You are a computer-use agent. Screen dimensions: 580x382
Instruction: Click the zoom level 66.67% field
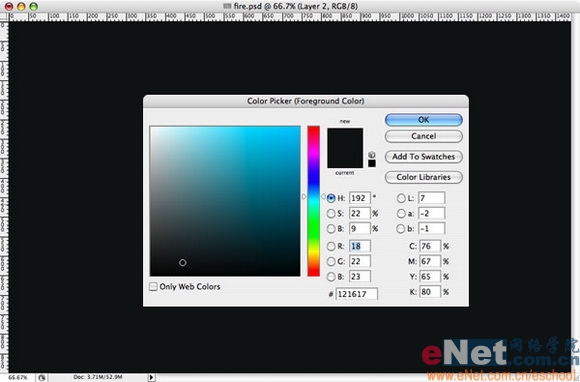pyautogui.click(x=18, y=378)
